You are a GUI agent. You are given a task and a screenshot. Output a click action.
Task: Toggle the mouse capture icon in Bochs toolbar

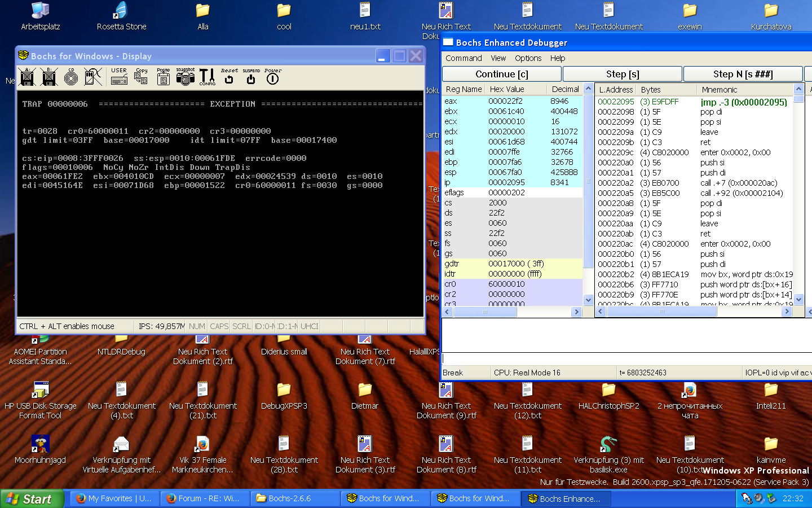[x=93, y=77]
